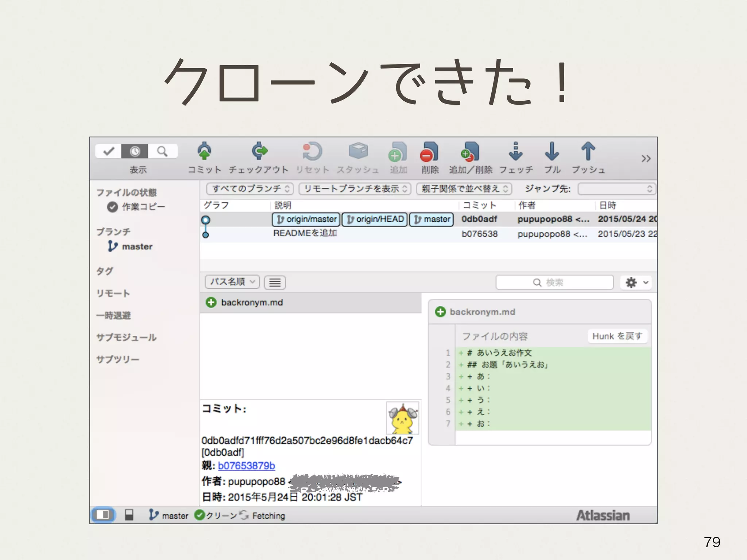Switch to the File Status checkmark view
Viewport: 747px width, 560px height.
click(x=109, y=151)
